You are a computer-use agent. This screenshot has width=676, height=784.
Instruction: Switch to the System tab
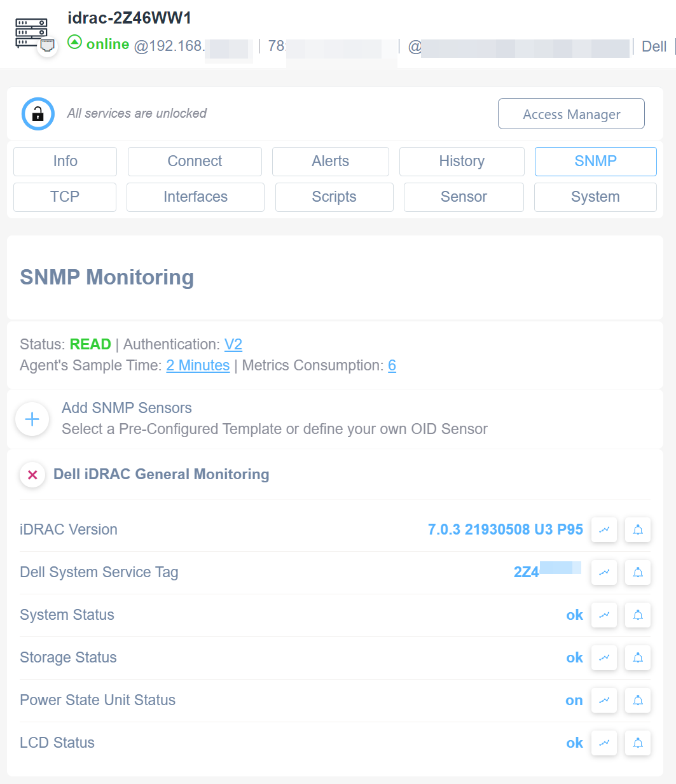click(x=595, y=197)
